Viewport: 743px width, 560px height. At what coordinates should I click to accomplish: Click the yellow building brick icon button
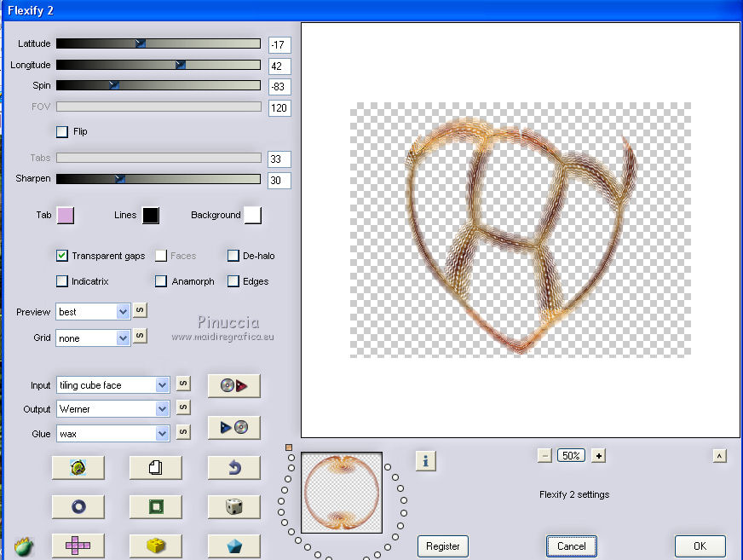pos(155,546)
